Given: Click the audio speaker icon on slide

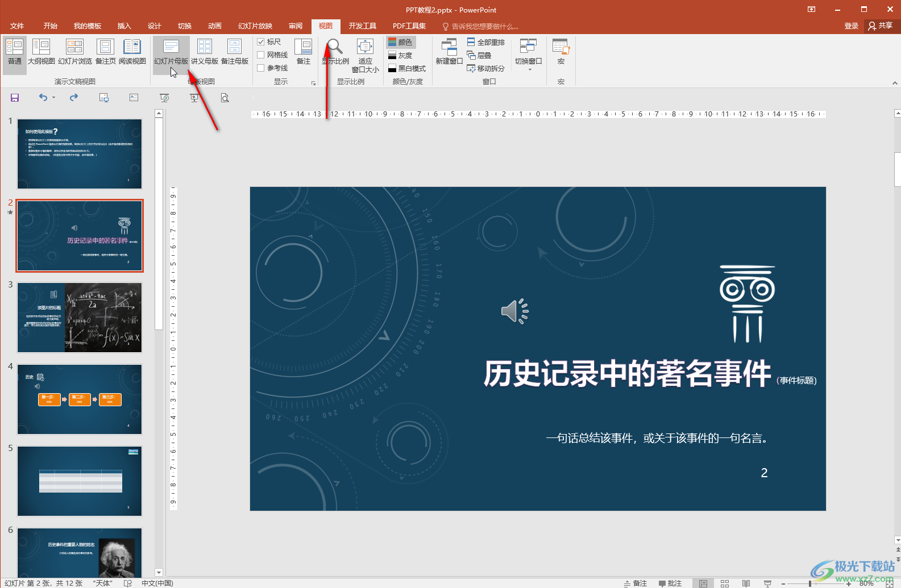Looking at the screenshot, I should tap(514, 311).
